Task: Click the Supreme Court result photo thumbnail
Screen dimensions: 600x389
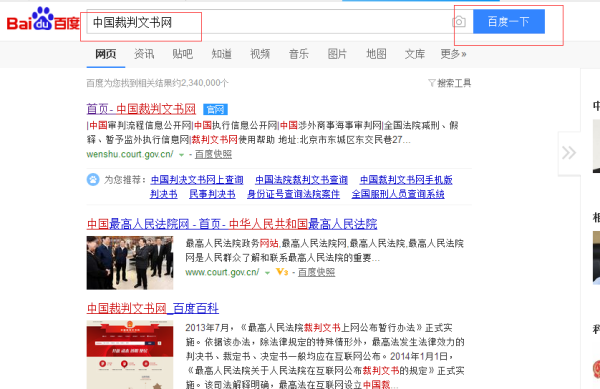Action: pyautogui.click(x=130, y=263)
